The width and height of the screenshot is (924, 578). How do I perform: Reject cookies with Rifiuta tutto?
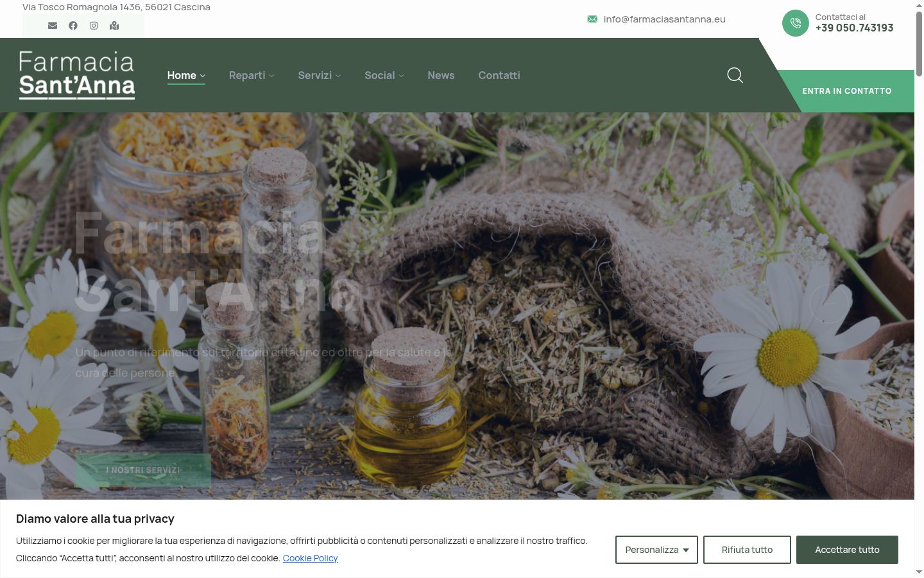click(747, 550)
